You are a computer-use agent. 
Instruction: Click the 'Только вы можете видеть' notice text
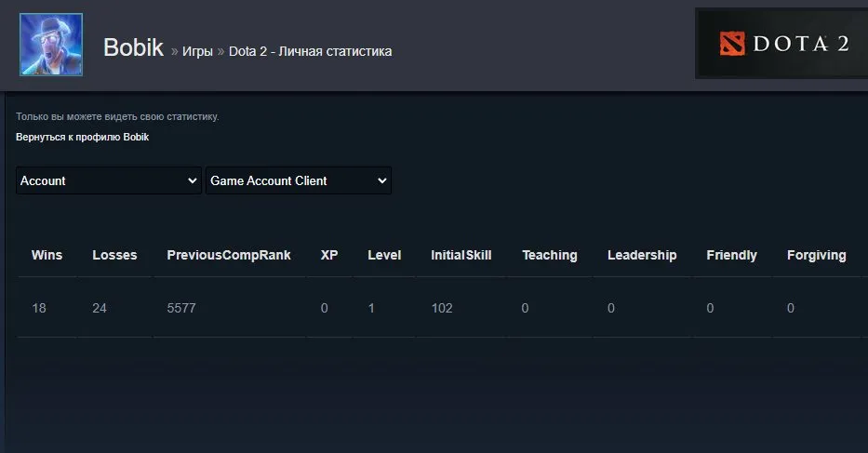[x=117, y=116]
